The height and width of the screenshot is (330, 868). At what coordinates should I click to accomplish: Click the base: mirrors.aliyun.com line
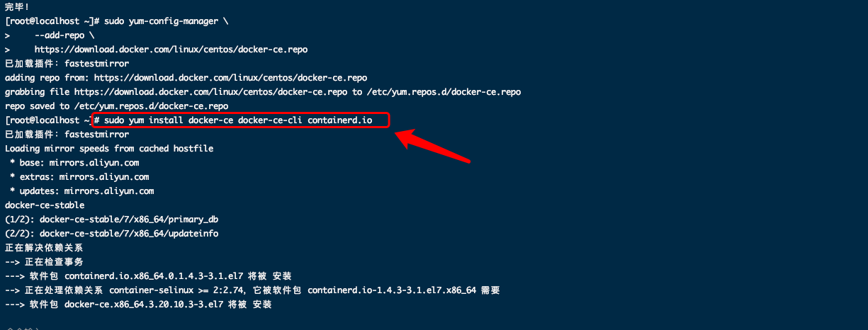74,163
